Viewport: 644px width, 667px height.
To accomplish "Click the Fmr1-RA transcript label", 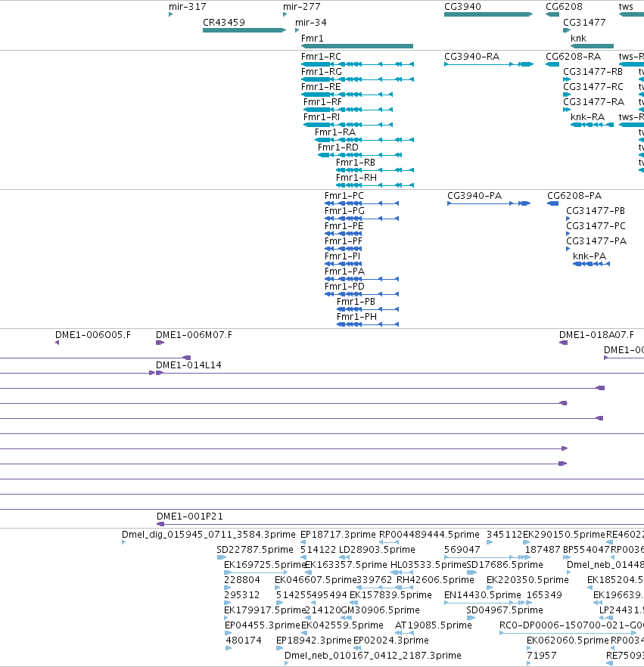I will pos(335,132).
